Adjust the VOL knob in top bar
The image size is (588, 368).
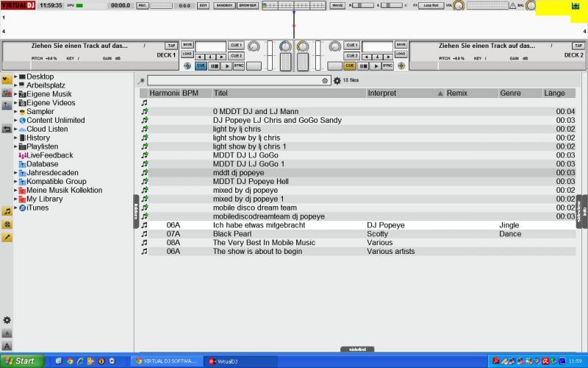(x=459, y=6)
